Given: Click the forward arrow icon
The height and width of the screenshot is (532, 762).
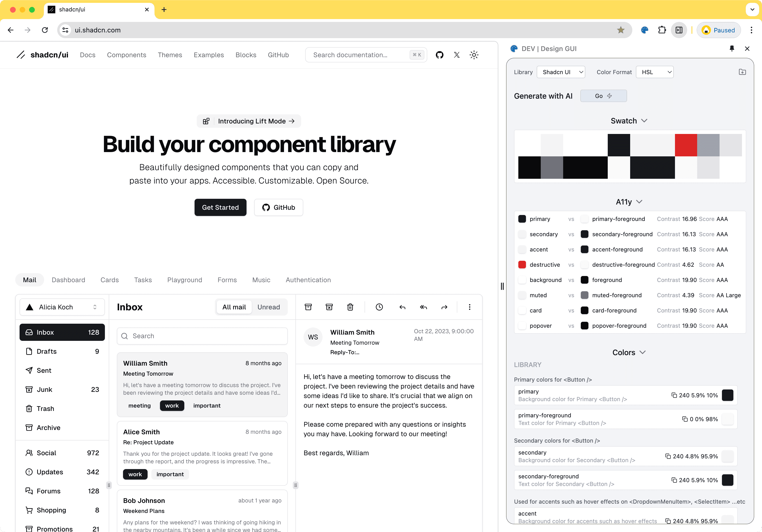Looking at the screenshot, I should 444,307.
